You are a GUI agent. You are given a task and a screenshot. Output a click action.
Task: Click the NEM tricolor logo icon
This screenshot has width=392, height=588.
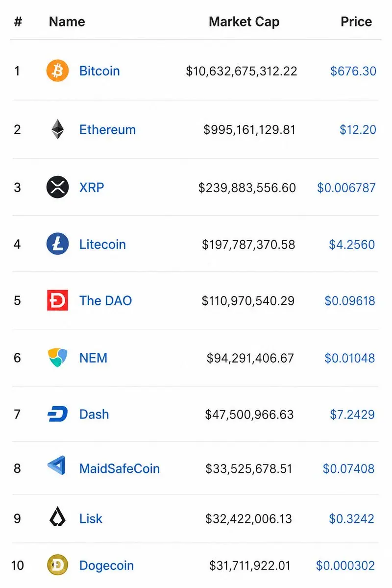57,358
